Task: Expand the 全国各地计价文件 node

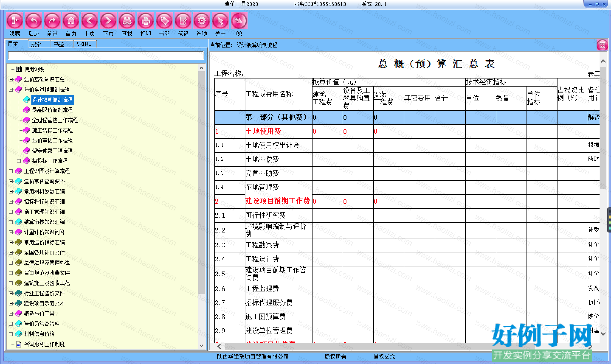Action: coord(11,253)
